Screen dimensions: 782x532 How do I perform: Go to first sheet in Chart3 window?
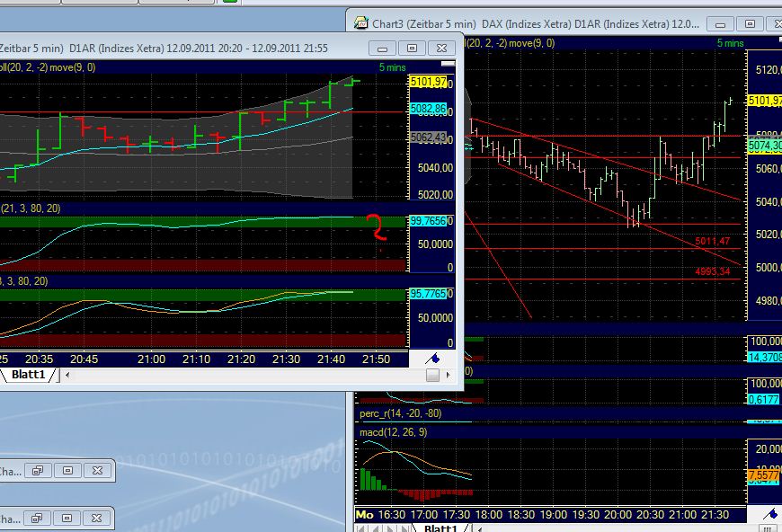[x=362, y=528]
